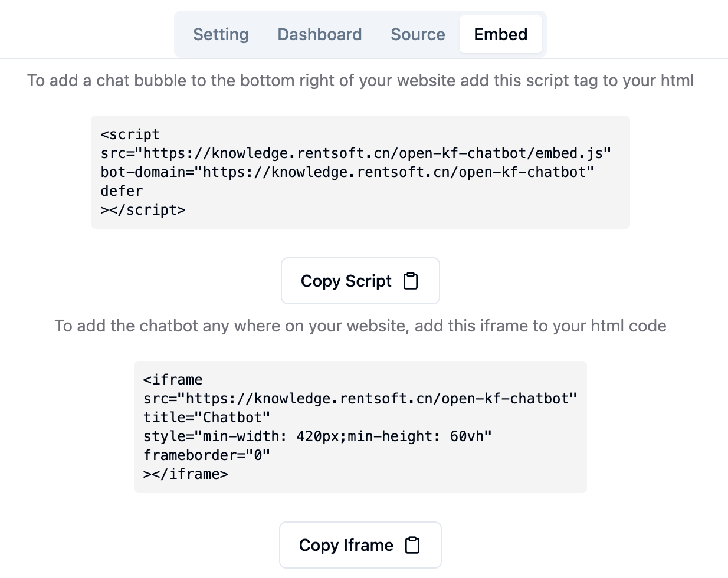Screen dimensions: 728x578
Task: Click the defer line in script snippet
Action: pyautogui.click(x=122, y=191)
